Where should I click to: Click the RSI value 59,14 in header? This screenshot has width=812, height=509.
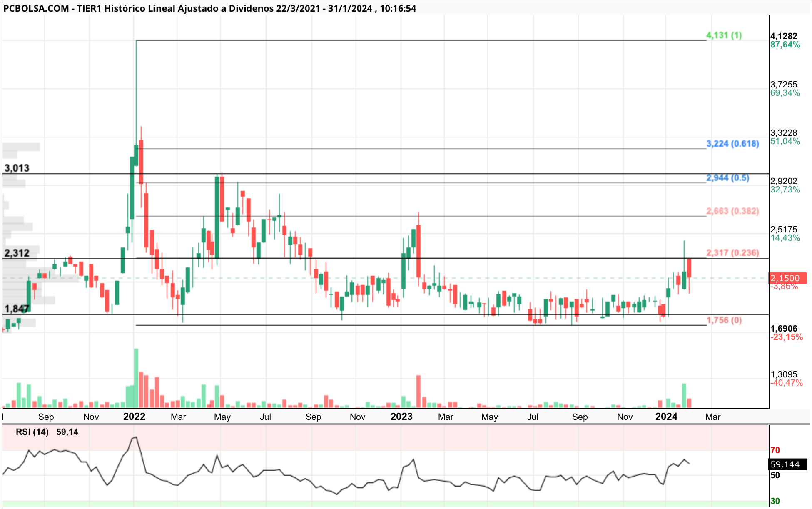click(x=67, y=432)
